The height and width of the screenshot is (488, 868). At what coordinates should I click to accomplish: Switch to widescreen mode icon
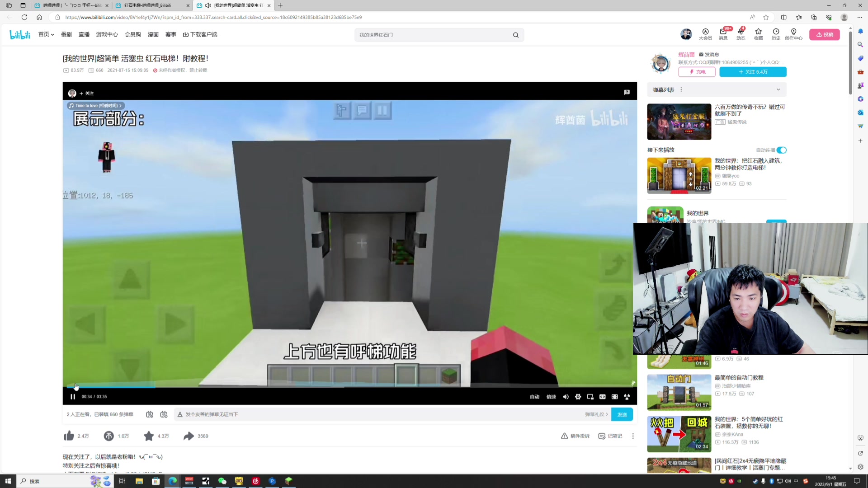(602, 397)
